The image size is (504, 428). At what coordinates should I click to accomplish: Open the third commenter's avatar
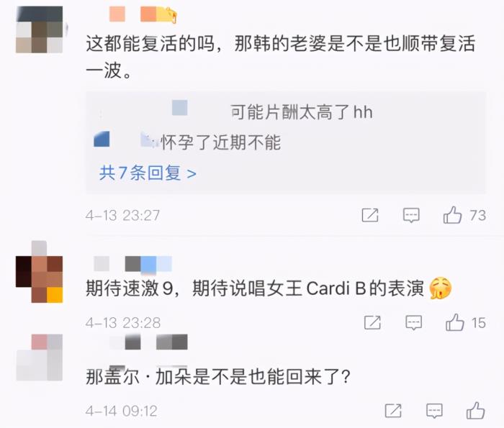39,358
